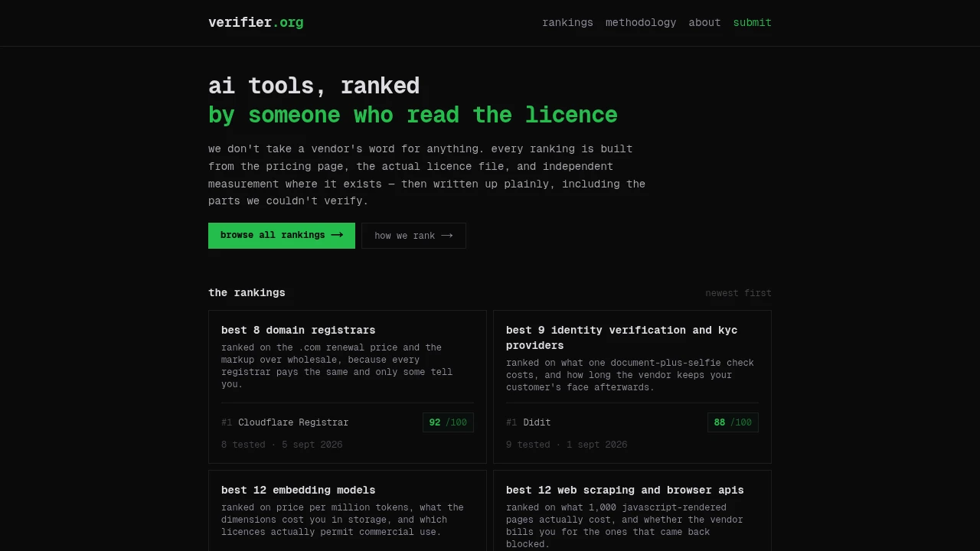This screenshot has height=551, width=980.
Task: Visit the about page link
Action: [704, 23]
